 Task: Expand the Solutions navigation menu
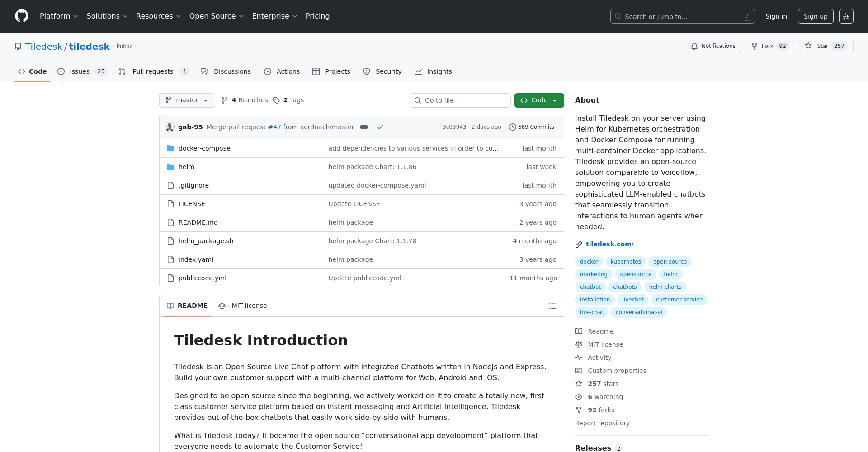click(107, 16)
